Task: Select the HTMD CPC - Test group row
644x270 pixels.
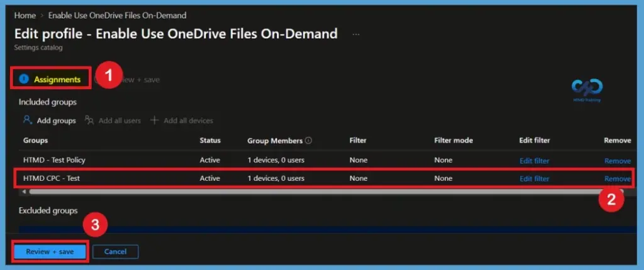Action: click(326, 178)
